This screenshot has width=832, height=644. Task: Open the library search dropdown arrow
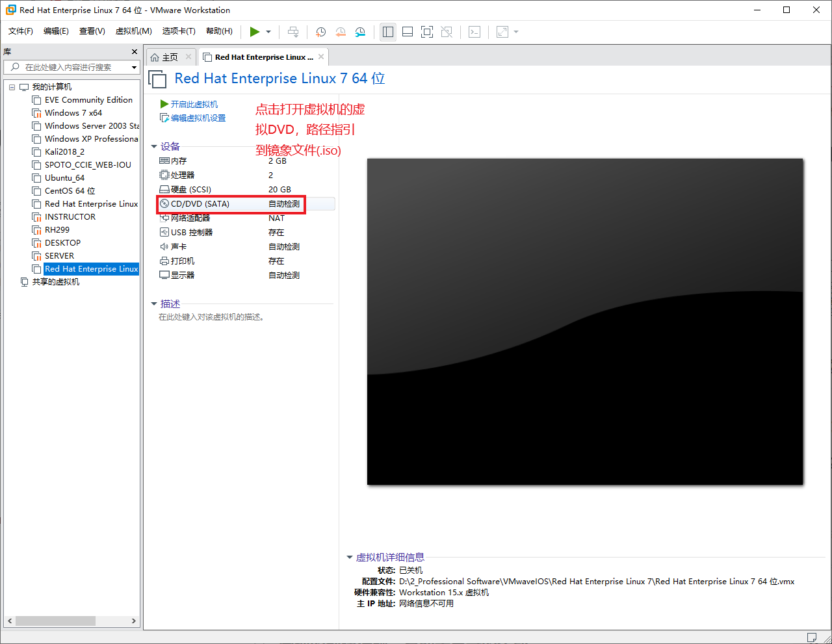click(x=135, y=67)
